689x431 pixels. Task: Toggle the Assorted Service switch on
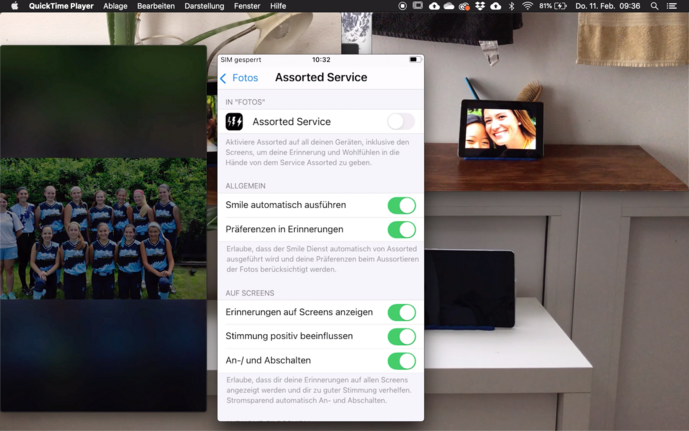coord(400,122)
